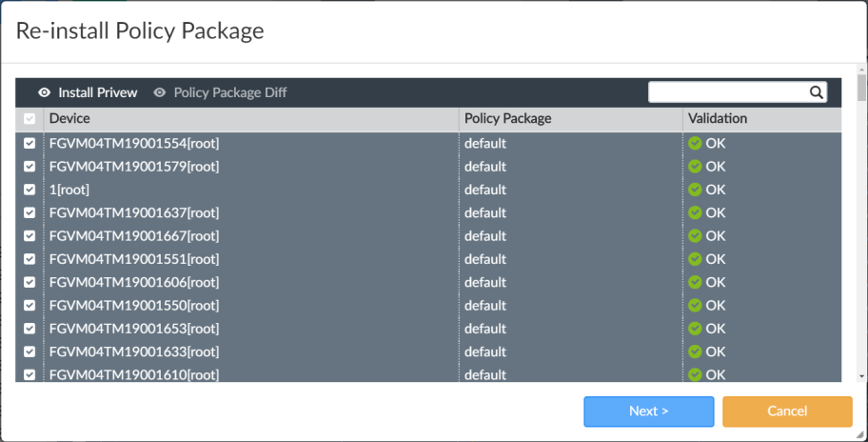The height and width of the screenshot is (442, 868).
Task: Click OK validation icon for FGVM04TM19001653
Action: pos(695,329)
